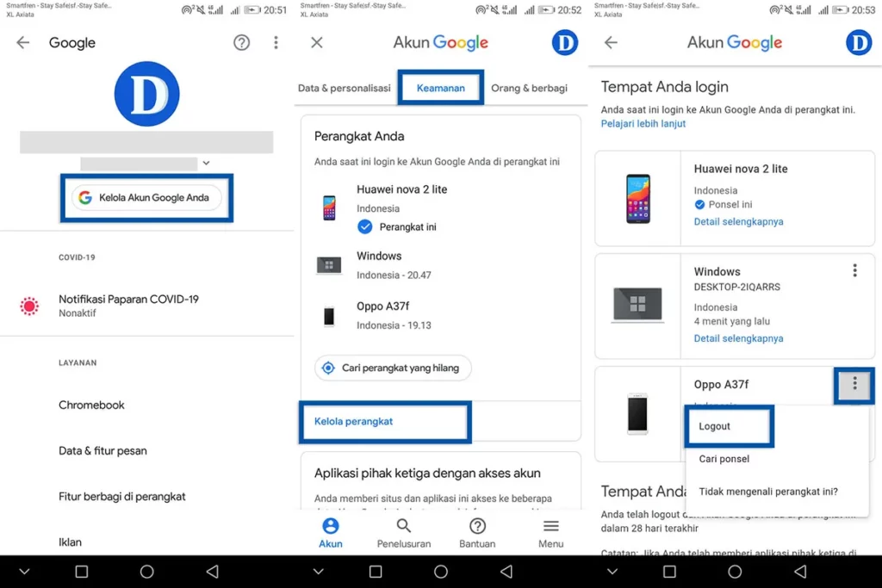The image size is (882, 588).
Task: Tap Cari perangkat yang hilang button
Action: coord(393,368)
